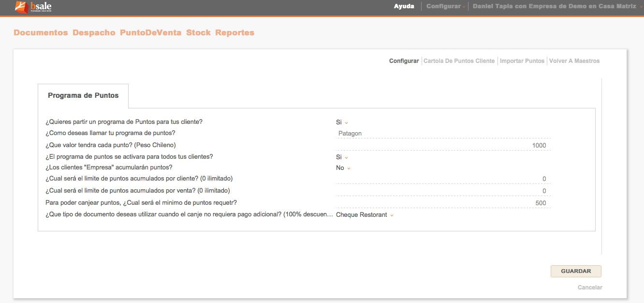Select the Programa de Puntos tab
The width and height of the screenshot is (644, 303).
(83, 96)
